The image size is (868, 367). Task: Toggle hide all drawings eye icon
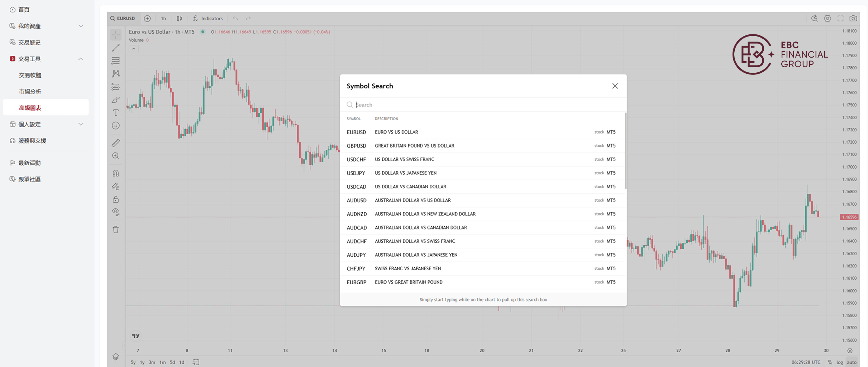pyautogui.click(x=116, y=212)
